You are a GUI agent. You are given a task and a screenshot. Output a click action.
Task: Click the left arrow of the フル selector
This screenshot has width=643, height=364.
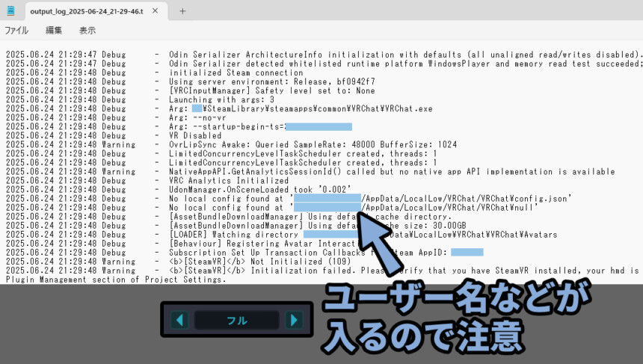179,320
